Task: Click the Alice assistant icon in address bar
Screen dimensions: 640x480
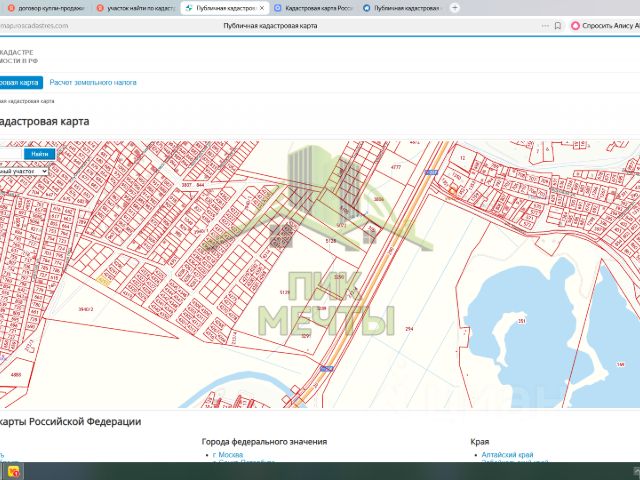Action: (x=576, y=26)
